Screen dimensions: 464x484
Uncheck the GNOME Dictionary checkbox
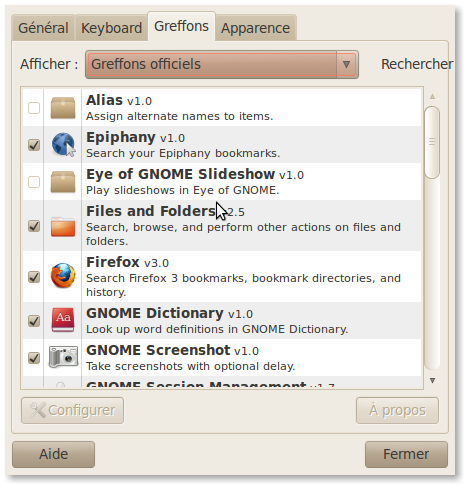[x=34, y=321]
